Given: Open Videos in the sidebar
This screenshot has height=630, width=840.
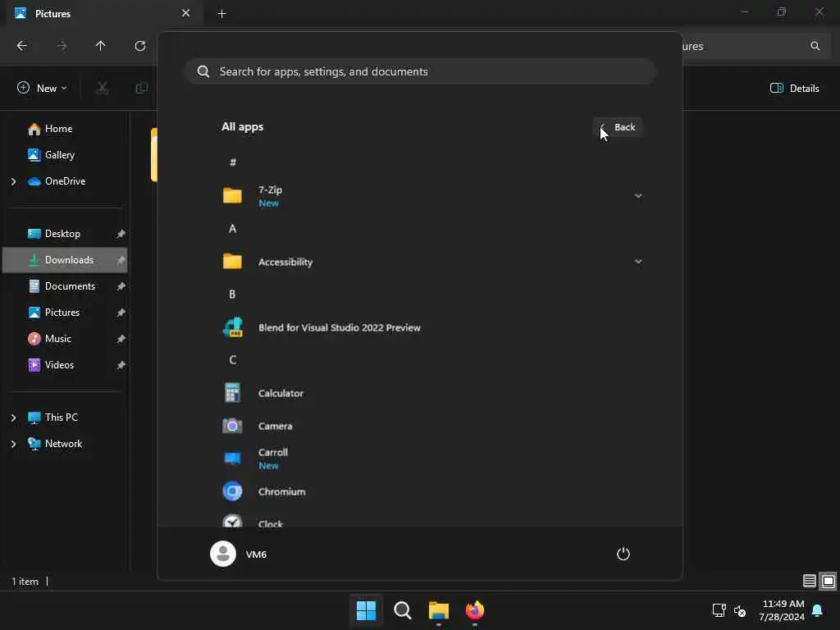Looking at the screenshot, I should 59,365.
